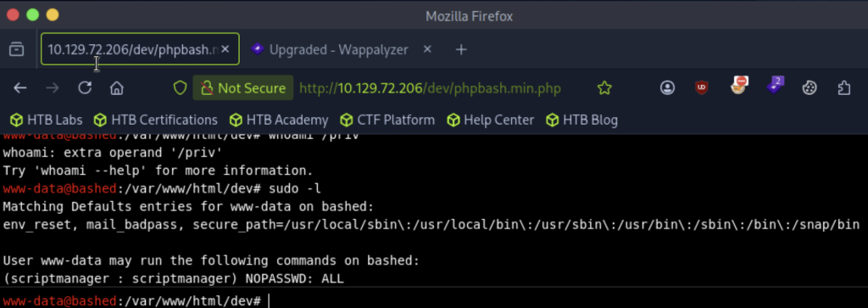
Task: Open the Firefox home page
Action: pyautogui.click(x=116, y=87)
